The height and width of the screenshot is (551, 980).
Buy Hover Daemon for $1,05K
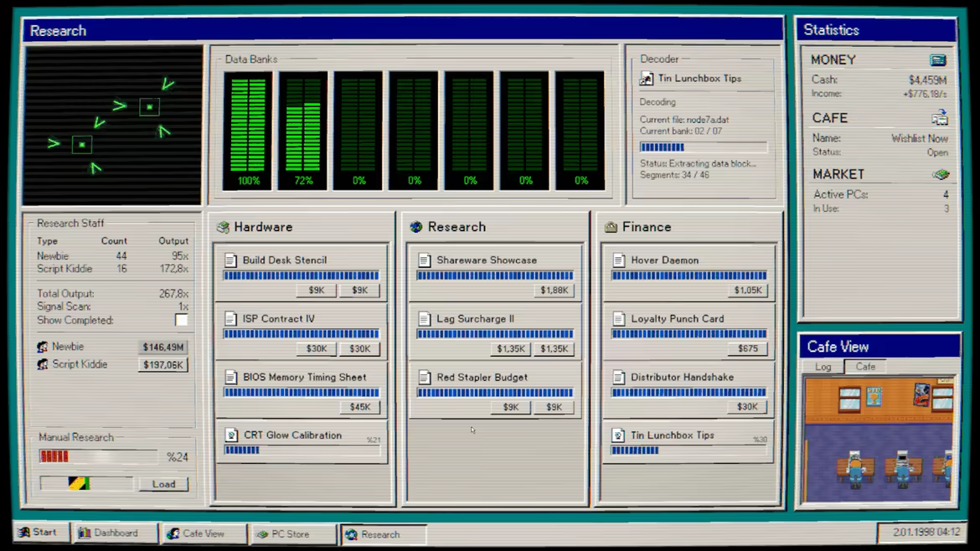[x=747, y=290]
